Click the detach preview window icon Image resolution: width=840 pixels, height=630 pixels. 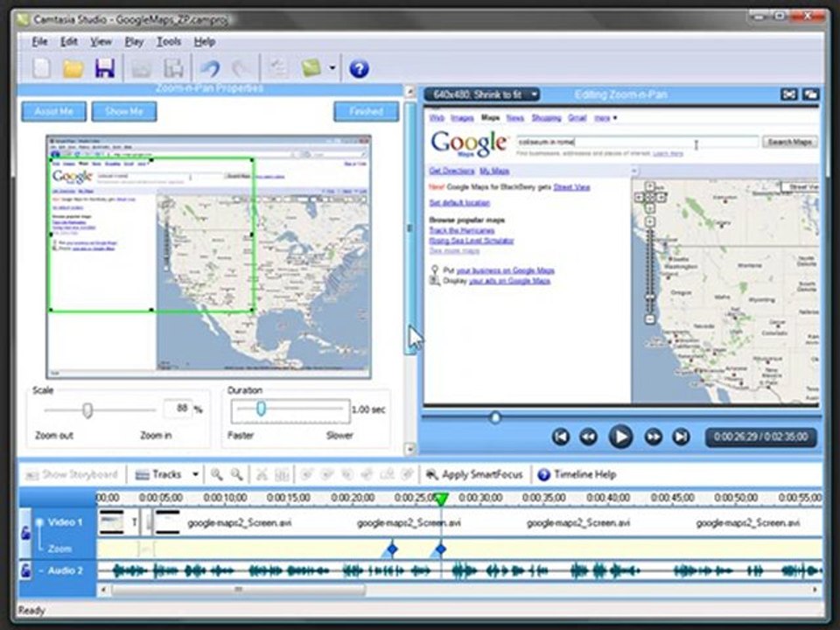(x=810, y=94)
